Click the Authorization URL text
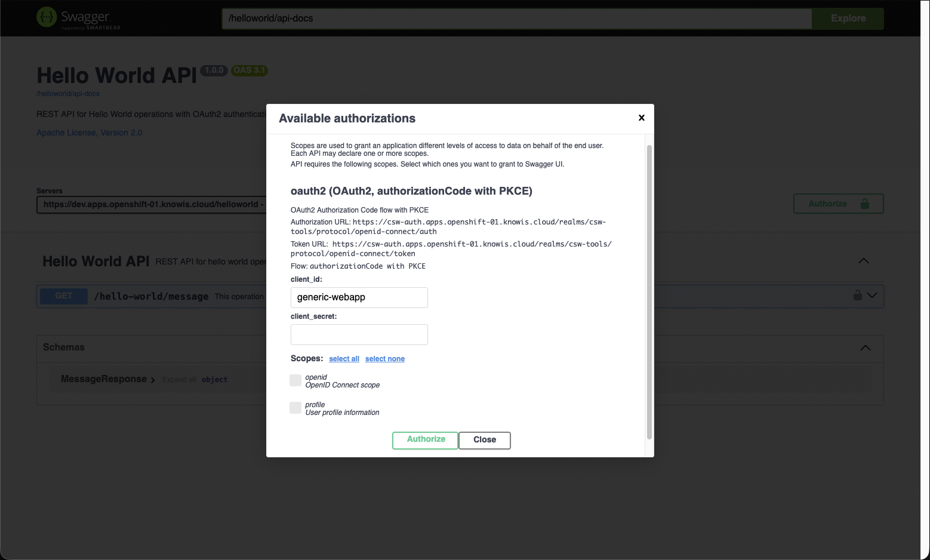The width and height of the screenshot is (930, 560). point(448,227)
